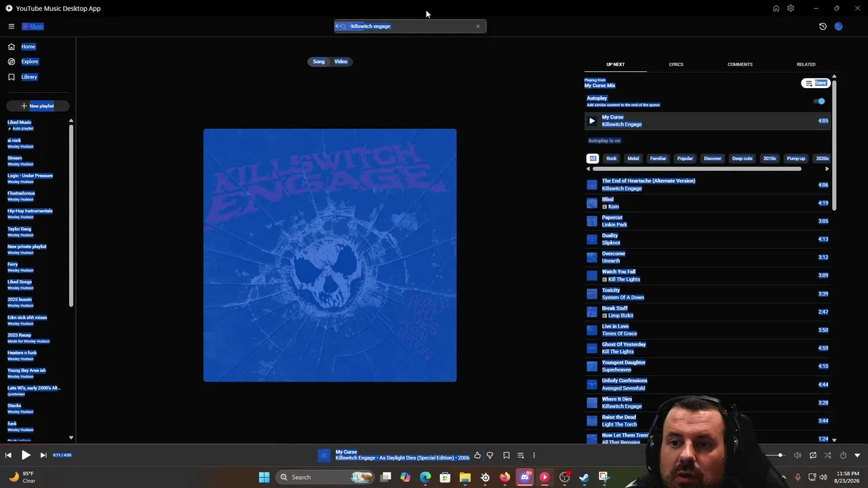This screenshot has height=488, width=868.
Task: Open File Explorer from taskbar
Action: 465,477
